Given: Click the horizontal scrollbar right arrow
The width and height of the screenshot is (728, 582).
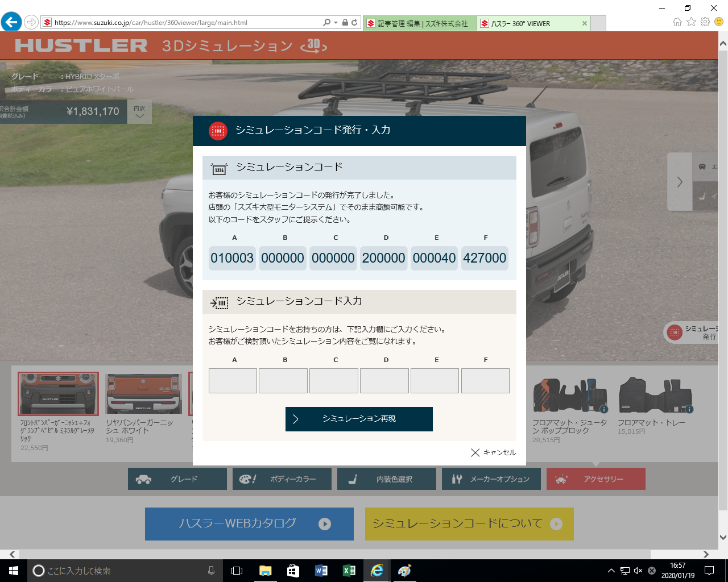Looking at the screenshot, I should point(706,554).
